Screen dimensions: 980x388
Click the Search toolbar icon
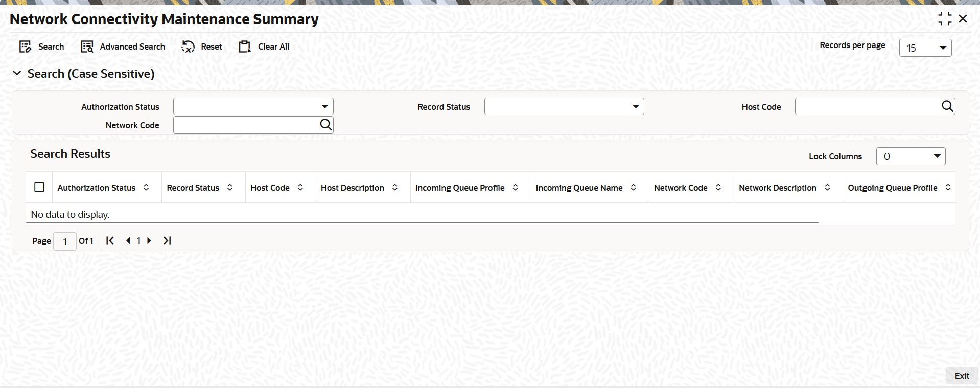[x=25, y=47]
